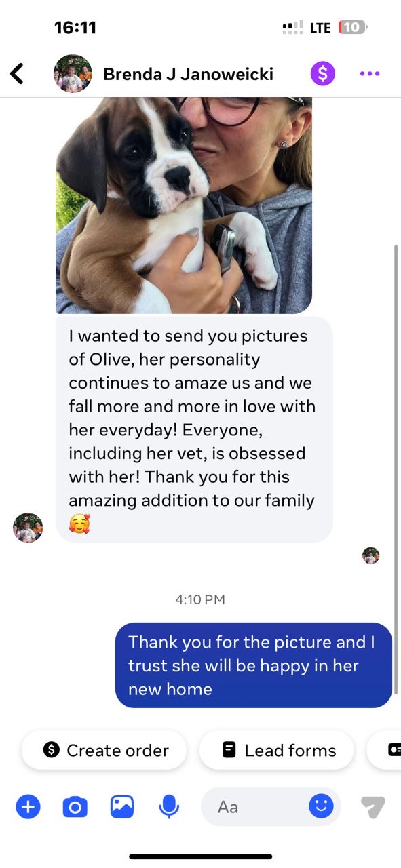This screenshot has width=401, height=868.
Task: Open the smiley emoji picker
Action: [x=321, y=806]
